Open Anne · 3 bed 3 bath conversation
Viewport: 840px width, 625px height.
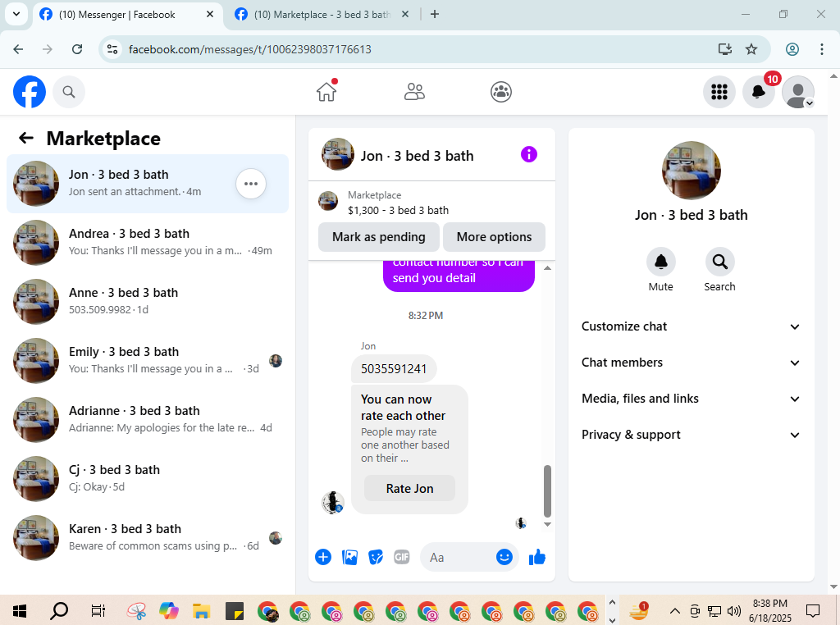pyautogui.click(x=148, y=302)
